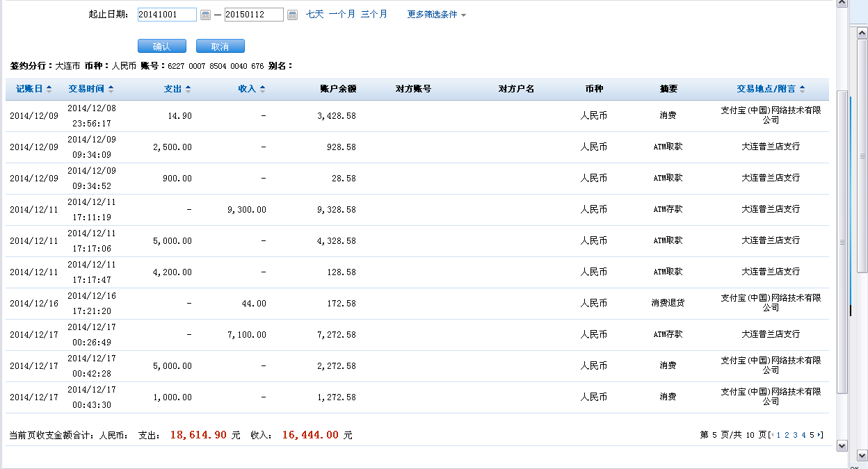The height and width of the screenshot is (469, 868).
Task: Jump to page 1 of results
Action: pyautogui.click(x=778, y=435)
